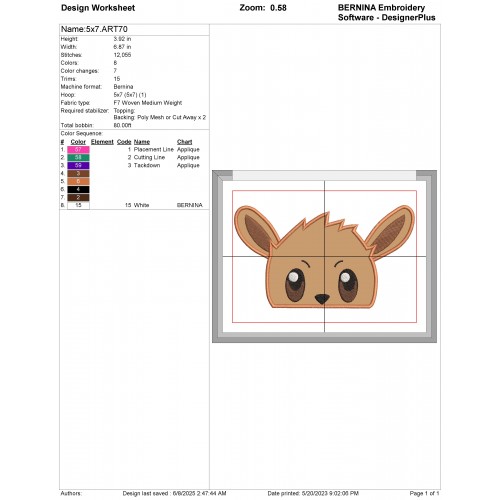
Task: Click the 'Element' column header
Action: point(102,142)
